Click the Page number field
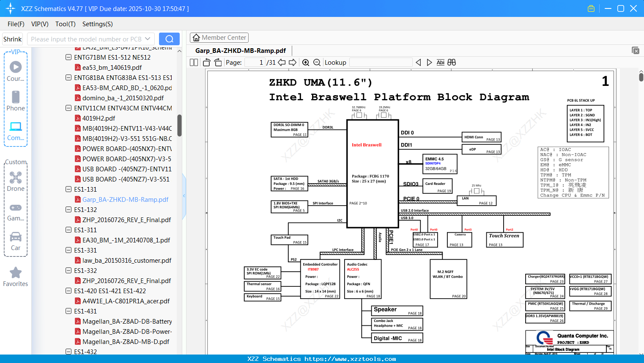This screenshot has width=644, height=363. [255, 63]
